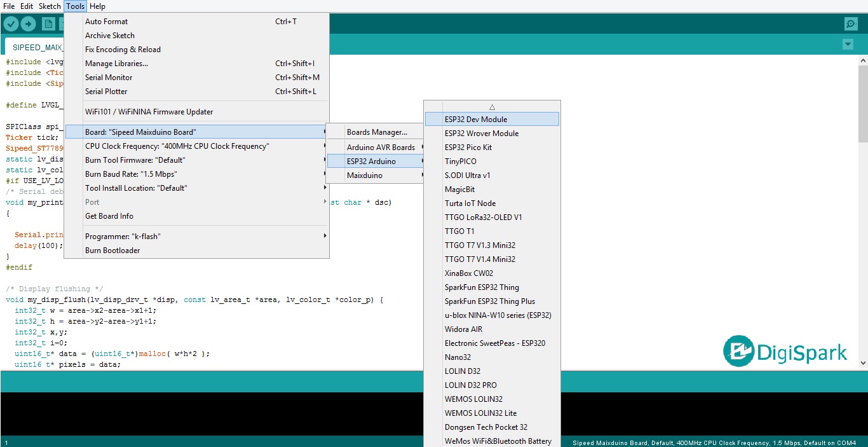
Task: Open Serial Monitor via magnifier icon
Action: pos(851,24)
